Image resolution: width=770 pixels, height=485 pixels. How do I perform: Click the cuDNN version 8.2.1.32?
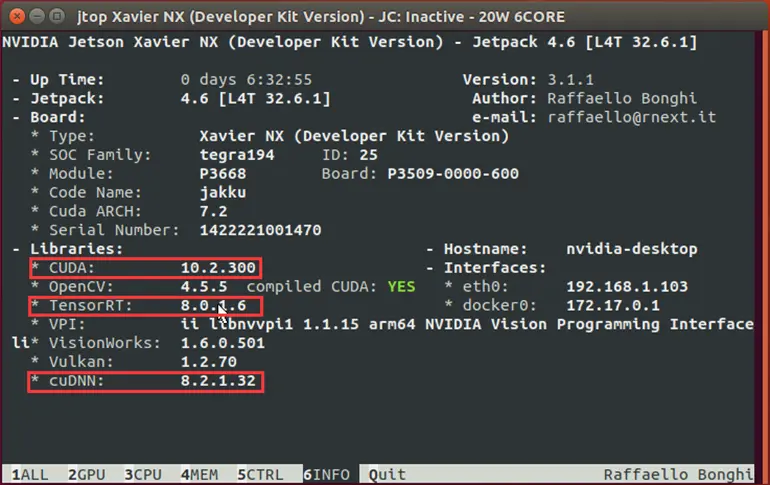click(218, 380)
